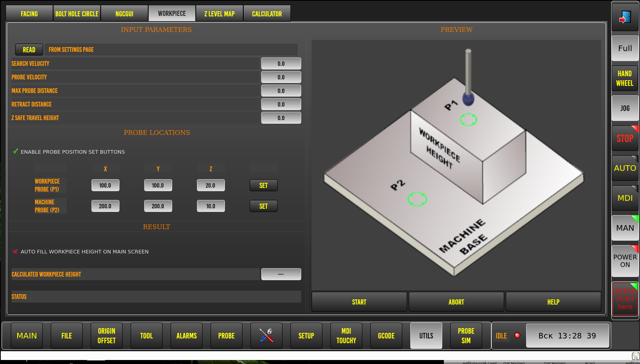Click the Z SAFE TRAVEL HEIGHT field
This screenshot has width=640, height=364.
281,118
